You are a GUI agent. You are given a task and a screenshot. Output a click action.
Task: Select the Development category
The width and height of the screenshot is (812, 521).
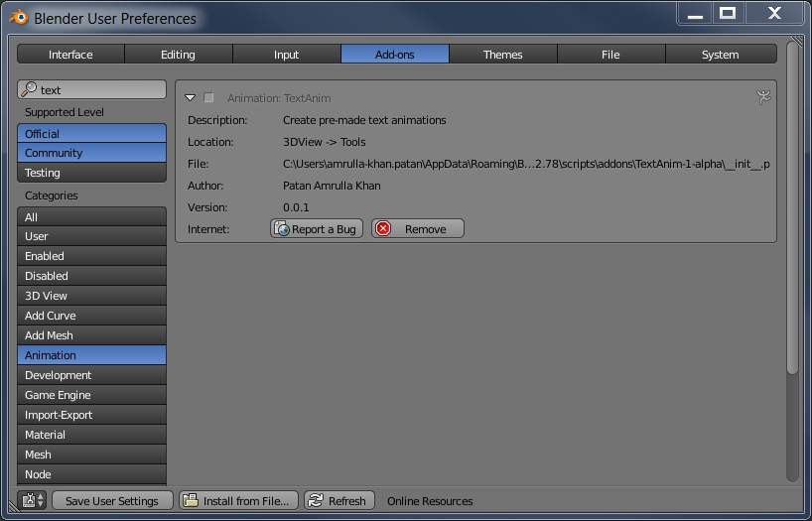pyautogui.click(x=91, y=375)
